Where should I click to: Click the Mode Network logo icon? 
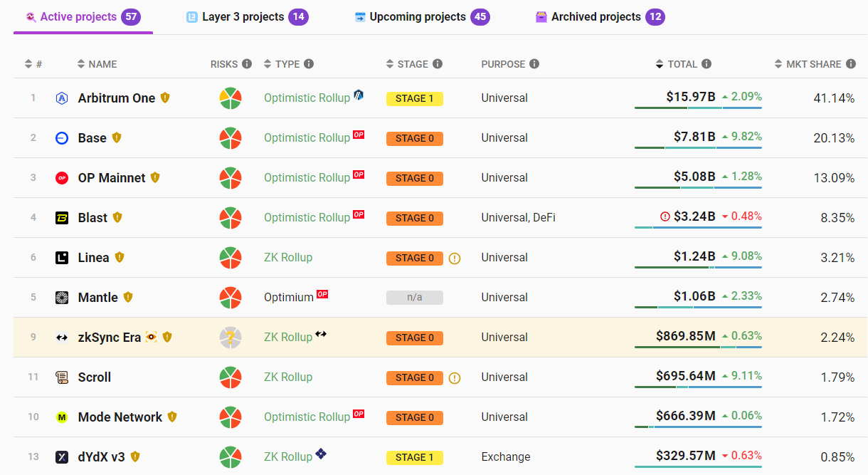[62, 417]
